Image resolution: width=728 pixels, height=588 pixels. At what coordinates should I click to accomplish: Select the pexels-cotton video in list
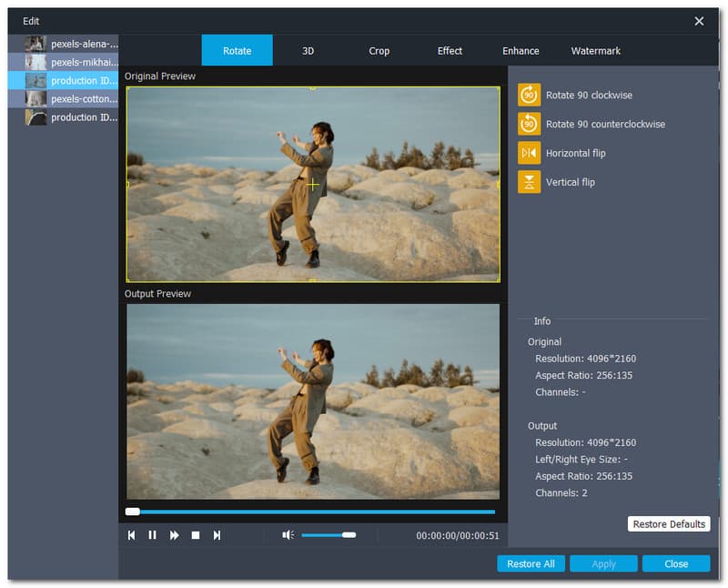(x=73, y=98)
